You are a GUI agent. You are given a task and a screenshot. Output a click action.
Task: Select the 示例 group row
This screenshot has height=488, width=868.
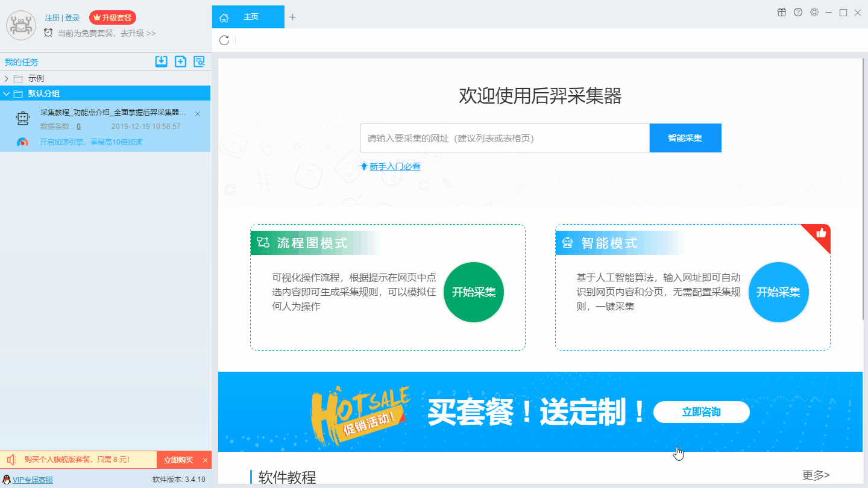point(105,78)
